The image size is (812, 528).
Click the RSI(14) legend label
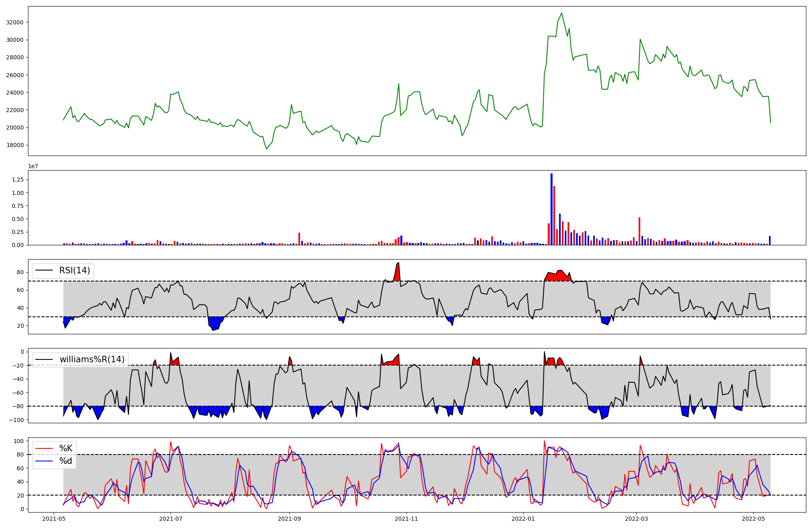tap(75, 270)
